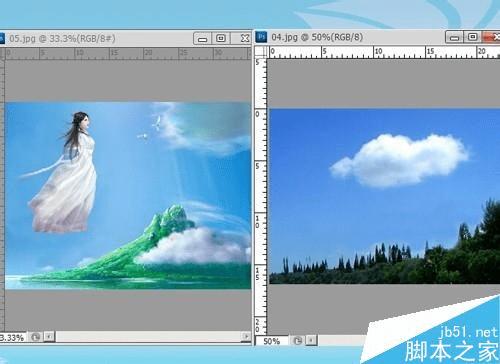Close the 04.jpg document window
500x364 pixels.
tap(492, 37)
